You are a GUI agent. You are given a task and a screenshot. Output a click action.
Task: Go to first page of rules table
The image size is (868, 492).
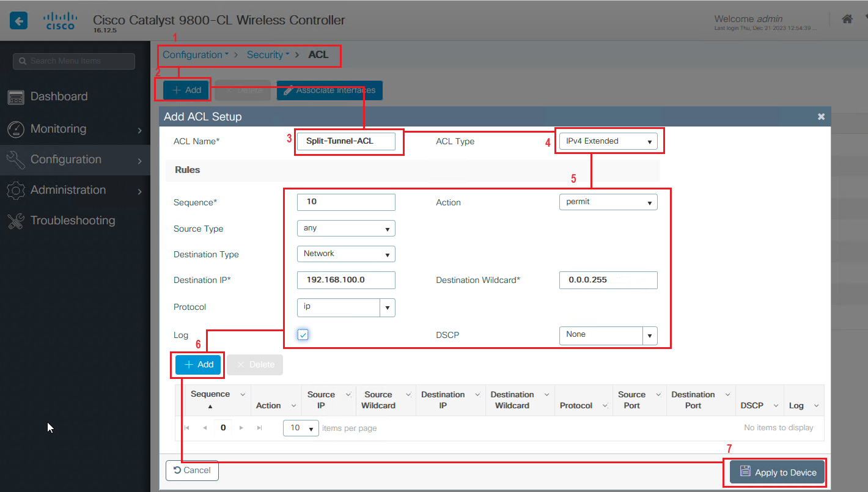187,428
